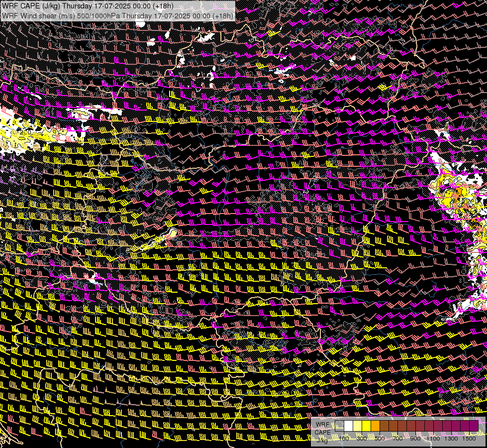Click the legend value 500
487x448 pixels.
pyautogui.click(x=380, y=439)
